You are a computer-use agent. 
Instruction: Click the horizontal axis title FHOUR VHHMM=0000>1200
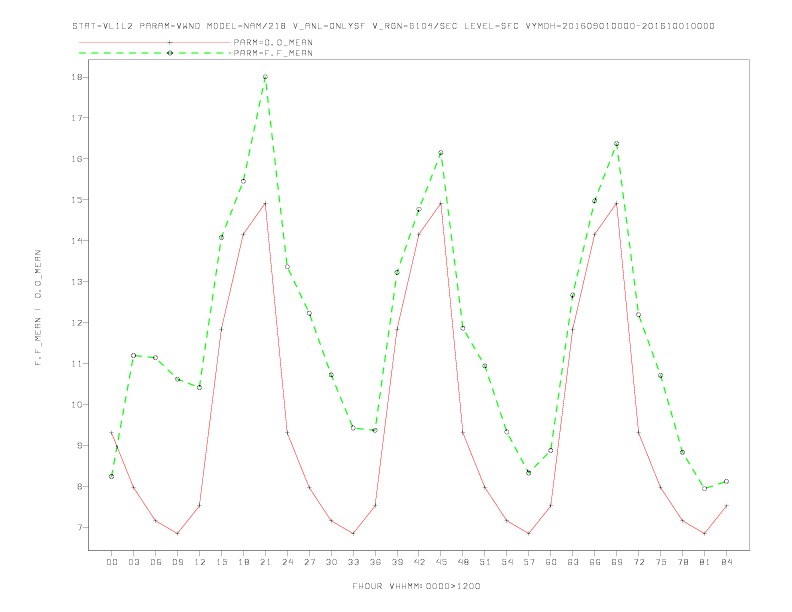416,586
